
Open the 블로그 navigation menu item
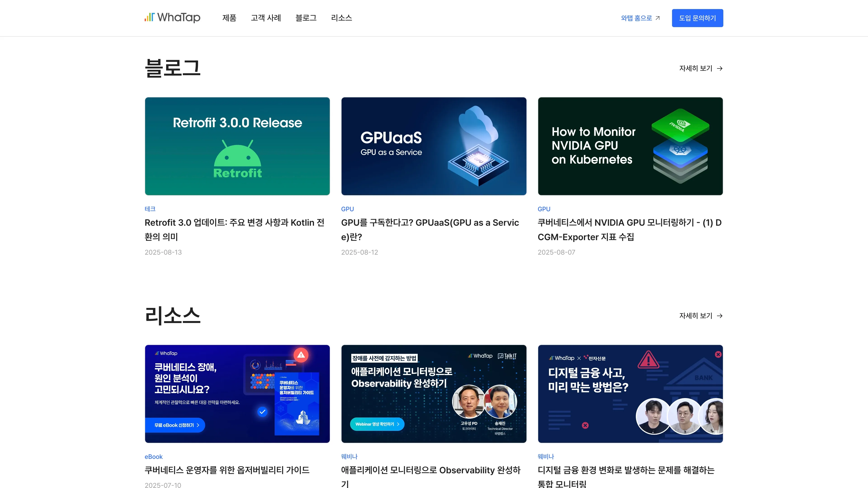coord(306,18)
